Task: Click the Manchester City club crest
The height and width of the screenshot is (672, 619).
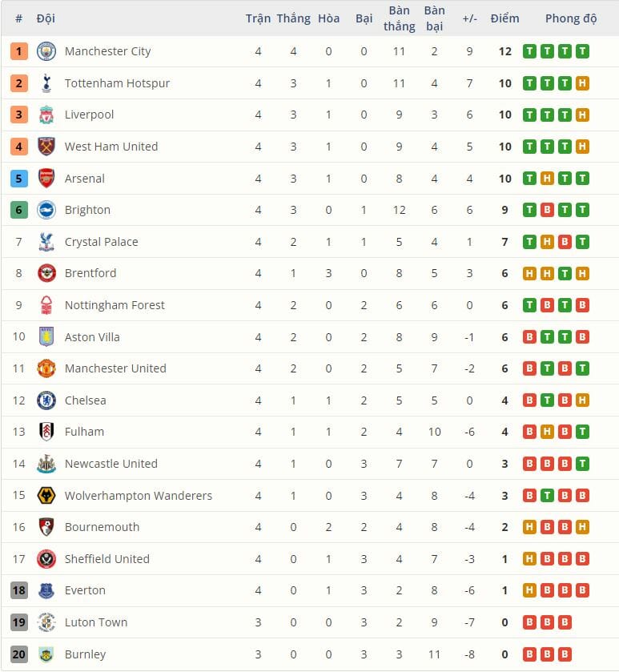Action: click(46, 51)
